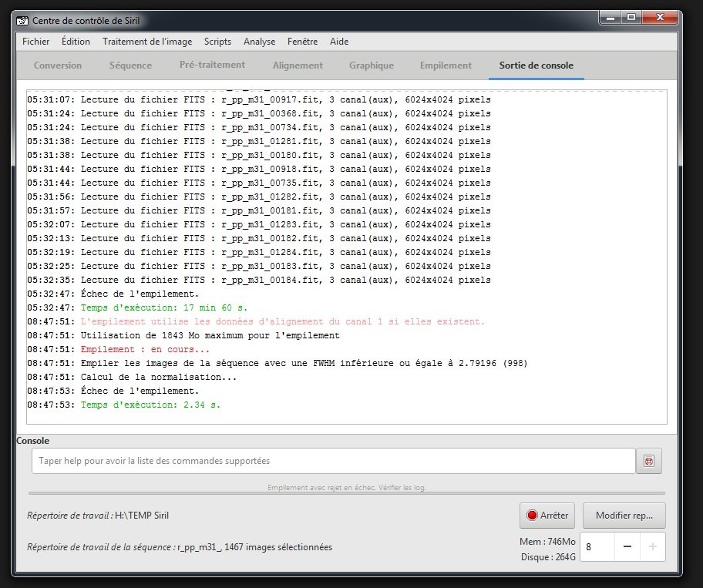Select the Sortie de console tab
The width and height of the screenshot is (703, 588).
(x=536, y=66)
